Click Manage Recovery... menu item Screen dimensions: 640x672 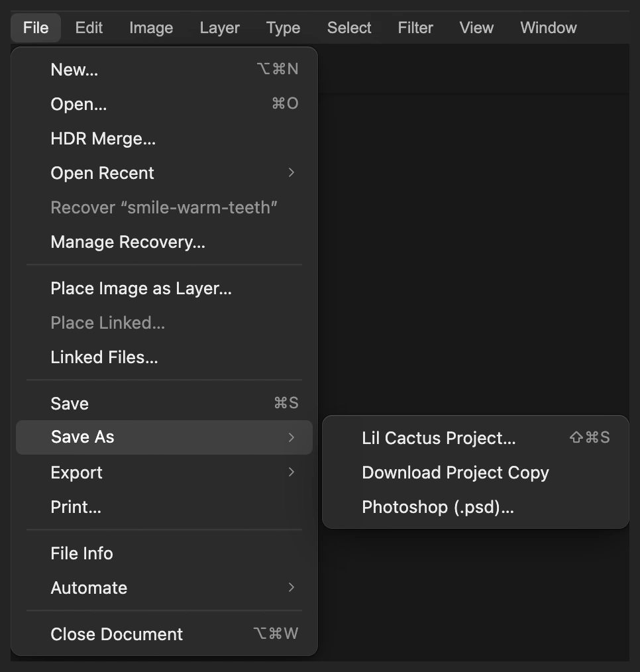(x=164, y=242)
